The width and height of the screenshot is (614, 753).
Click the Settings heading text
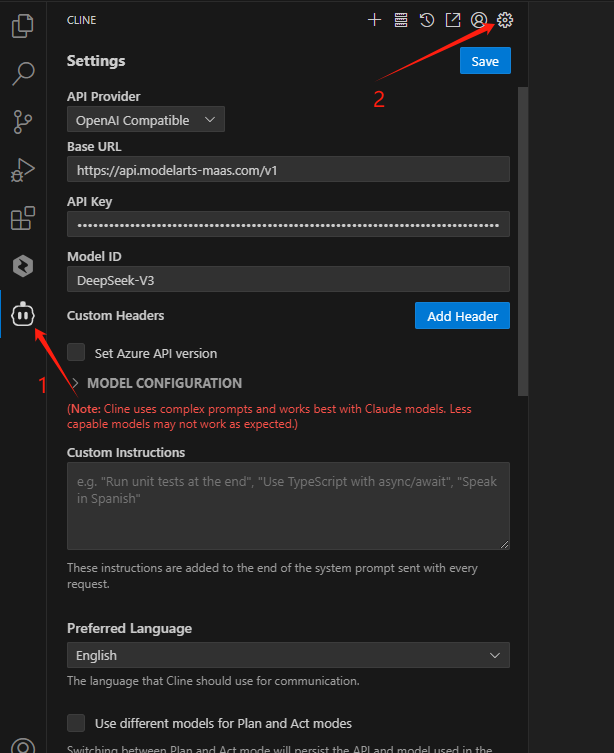pyautogui.click(x=96, y=61)
